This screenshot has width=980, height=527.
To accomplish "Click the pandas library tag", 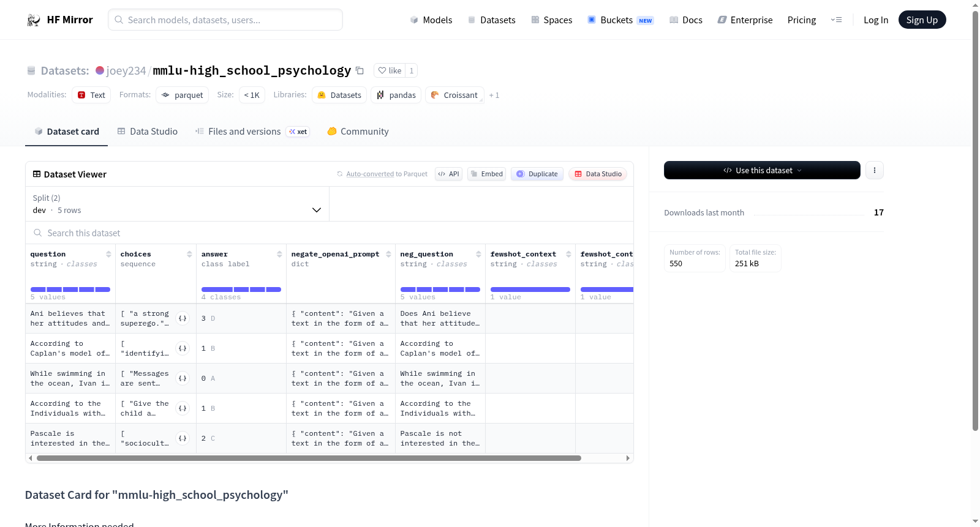I will [396, 95].
